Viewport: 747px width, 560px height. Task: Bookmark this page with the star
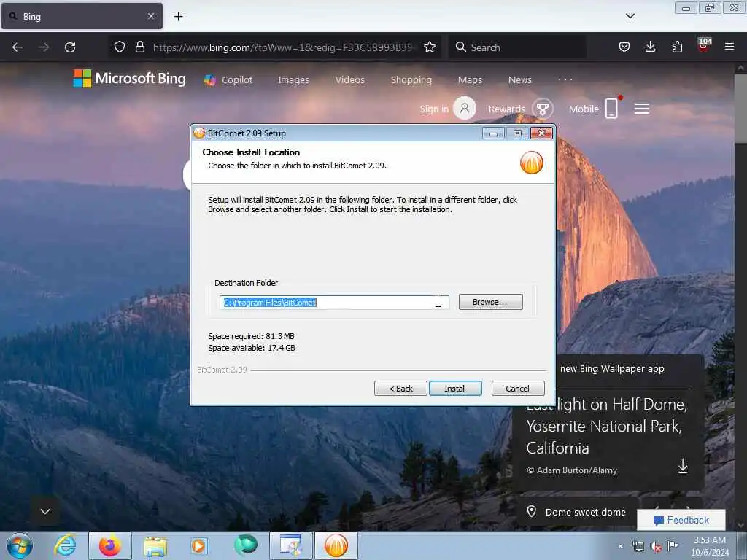[x=430, y=47]
